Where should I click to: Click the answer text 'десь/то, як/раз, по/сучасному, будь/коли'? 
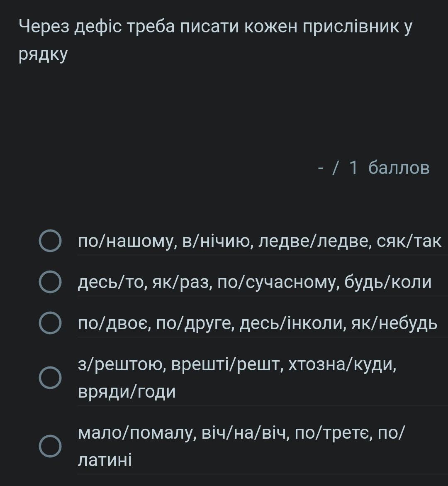(x=255, y=282)
